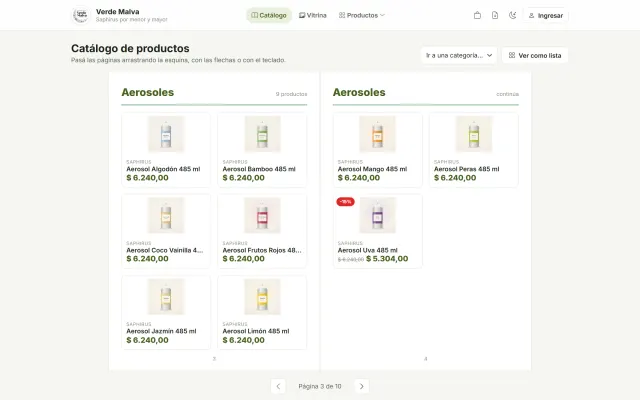The width and height of the screenshot is (640, 400).
Task: Open the Aerosol Mango product image
Action: (377, 134)
